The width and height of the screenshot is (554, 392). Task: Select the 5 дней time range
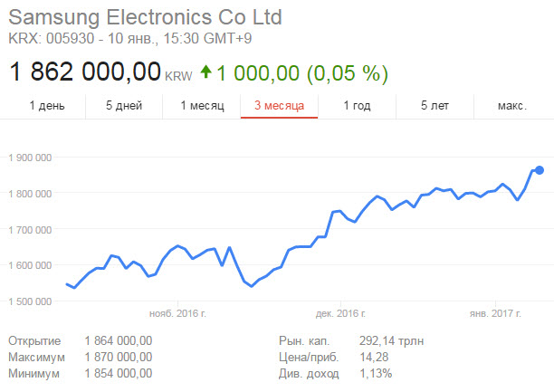pos(124,106)
